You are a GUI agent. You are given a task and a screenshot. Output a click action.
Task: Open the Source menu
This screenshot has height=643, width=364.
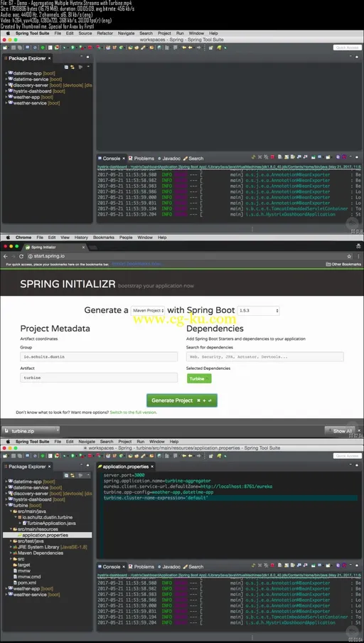(85, 33)
